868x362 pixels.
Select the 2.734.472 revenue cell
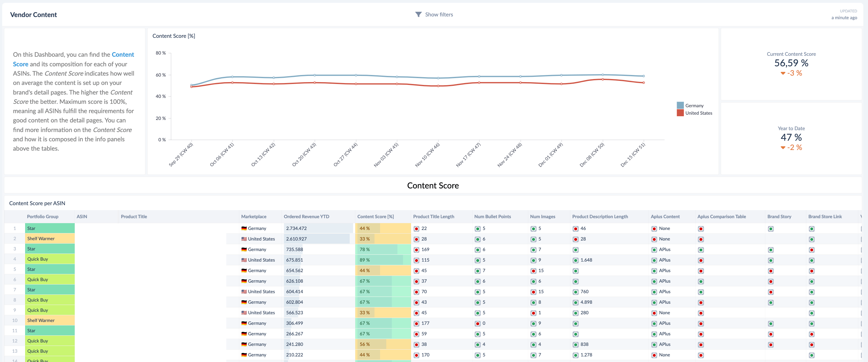click(318, 228)
